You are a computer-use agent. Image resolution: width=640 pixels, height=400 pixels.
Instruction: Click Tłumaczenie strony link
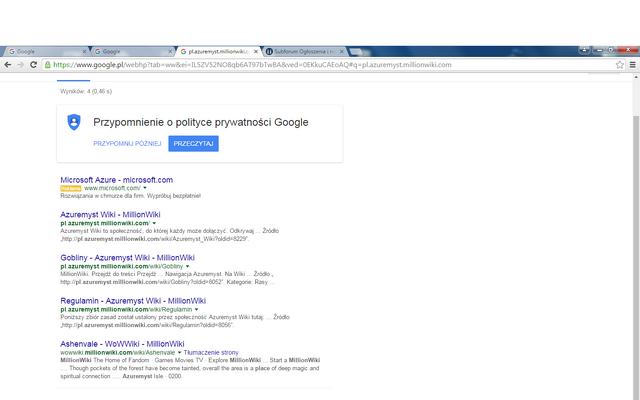(211, 353)
